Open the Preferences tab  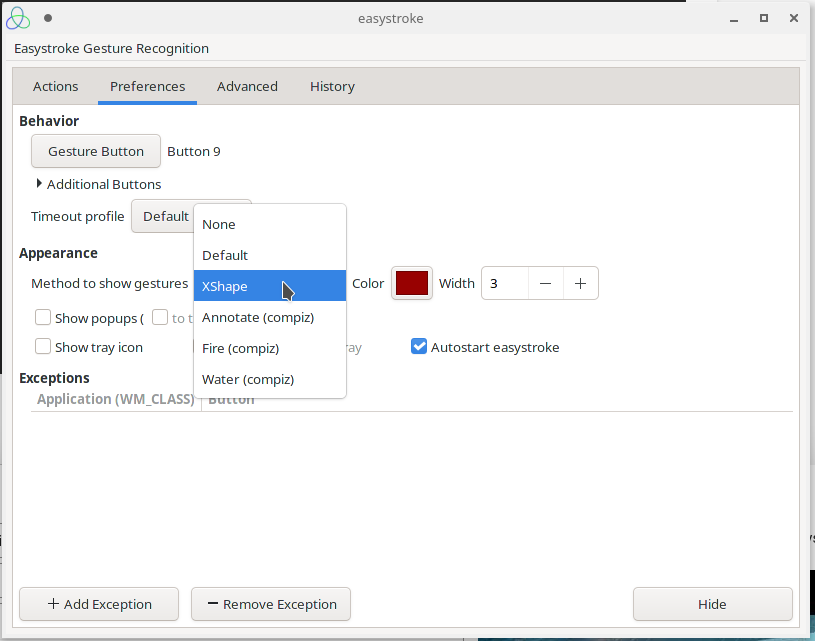[148, 86]
